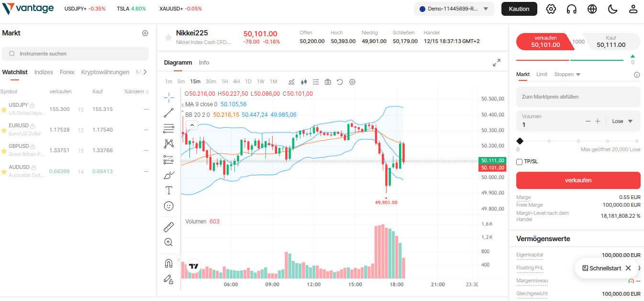The image size is (644, 301).
Task: Open the indicators panel icon
Action: pyautogui.click(x=291, y=82)
